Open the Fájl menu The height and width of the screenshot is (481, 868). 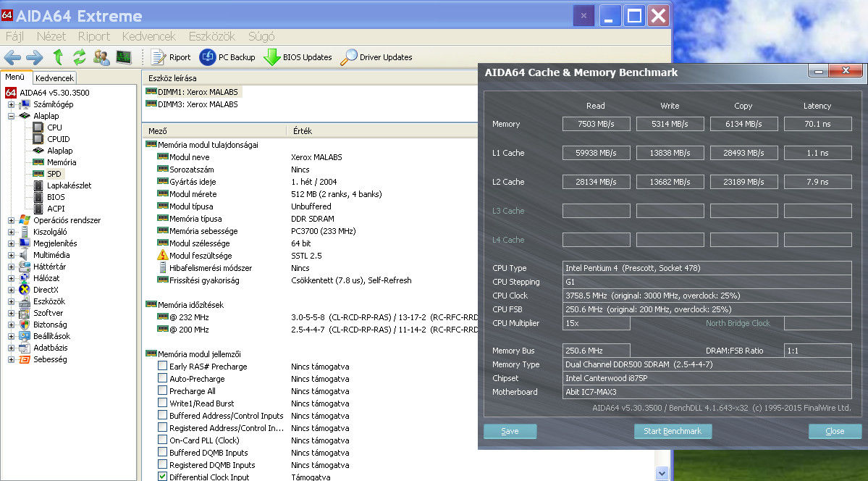pyautogui.click(x=15, y=36)
